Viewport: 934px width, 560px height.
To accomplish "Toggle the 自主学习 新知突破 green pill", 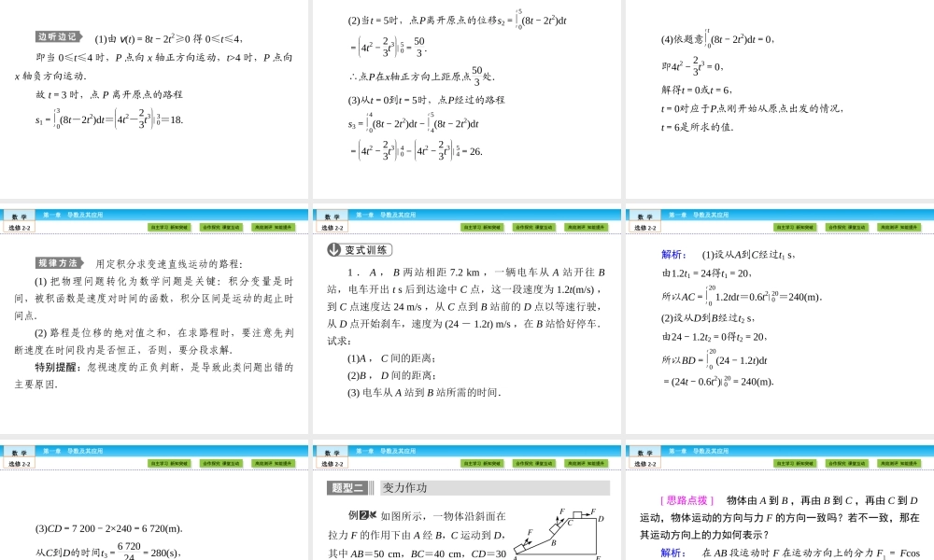I will [x=169, y=227].
